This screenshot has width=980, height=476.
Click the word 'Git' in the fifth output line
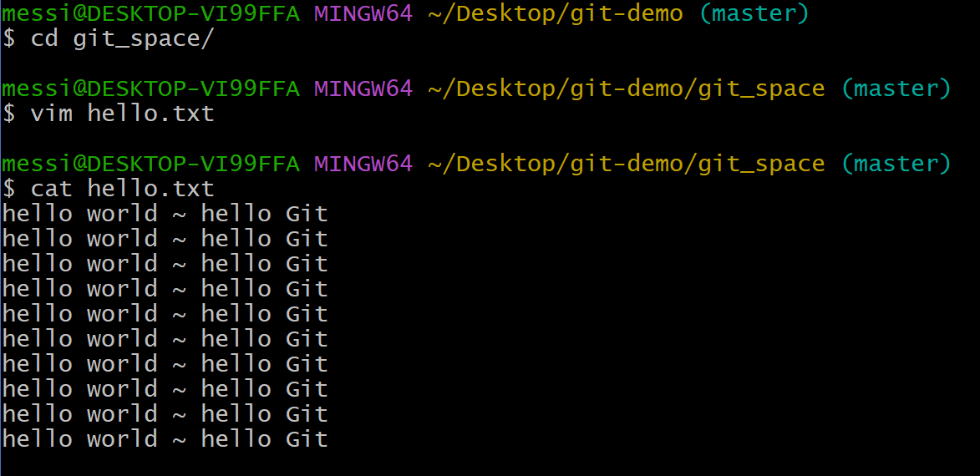tap(307, 314)
